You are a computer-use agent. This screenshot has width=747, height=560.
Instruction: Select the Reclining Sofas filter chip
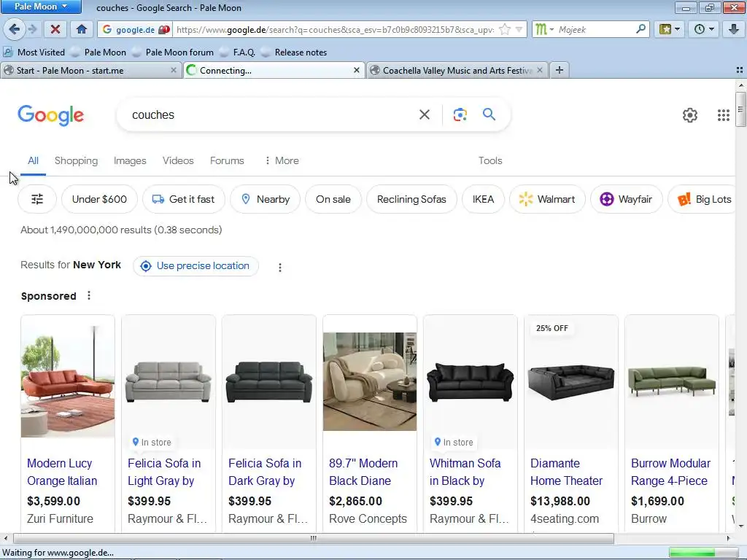point(411,199)
